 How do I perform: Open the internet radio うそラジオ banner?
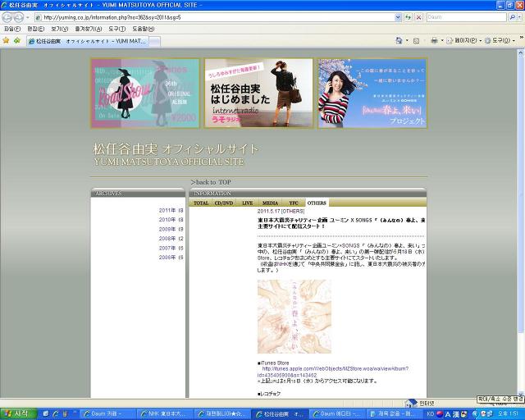click(x=258, y=94)
